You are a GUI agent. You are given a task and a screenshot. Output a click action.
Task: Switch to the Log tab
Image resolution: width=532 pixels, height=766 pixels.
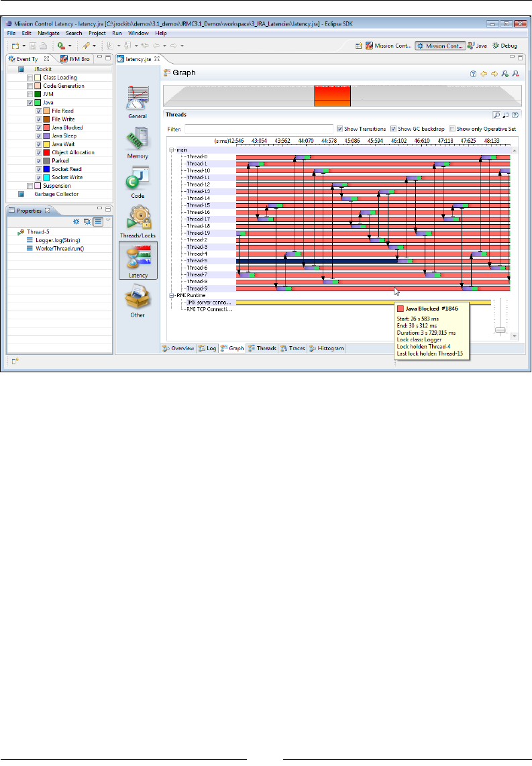207,348
